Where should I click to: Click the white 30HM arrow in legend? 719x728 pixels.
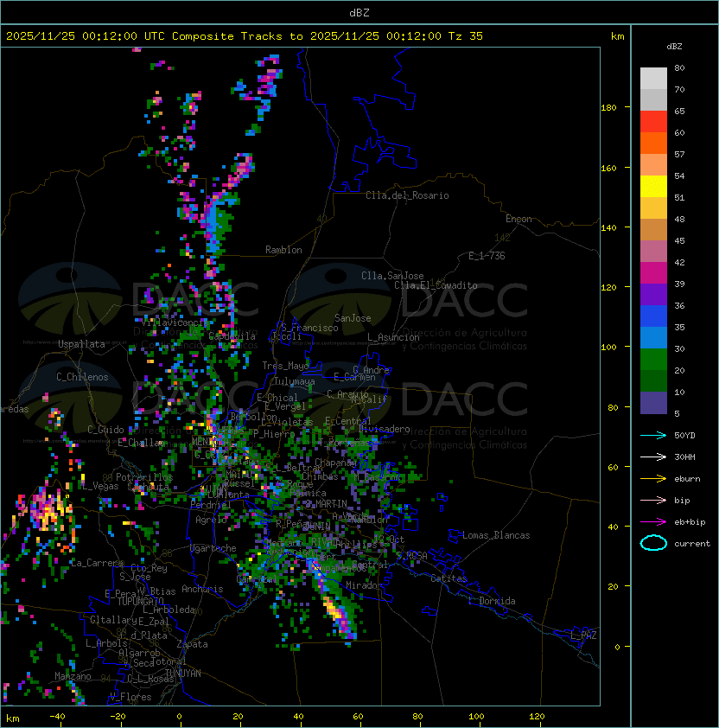[x=653, y=457]
